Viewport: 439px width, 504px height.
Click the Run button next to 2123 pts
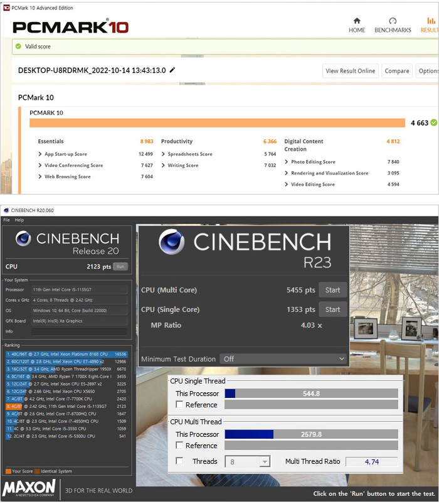click(x=120, y=267)
